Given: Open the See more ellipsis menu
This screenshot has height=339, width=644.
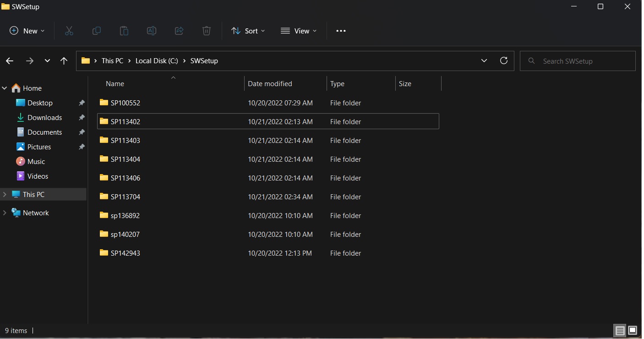Looking at the screenshot, I should pyautogui.click(x=341, y=31).
